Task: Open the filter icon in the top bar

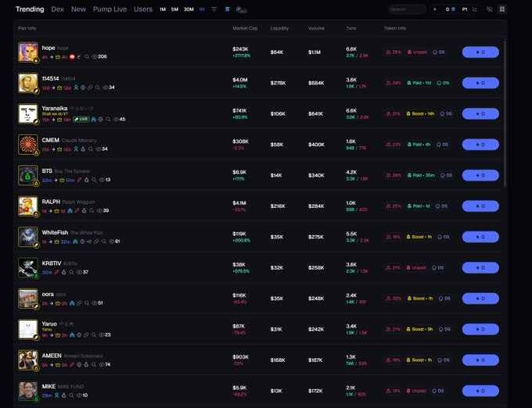Action: pos(214,9)
